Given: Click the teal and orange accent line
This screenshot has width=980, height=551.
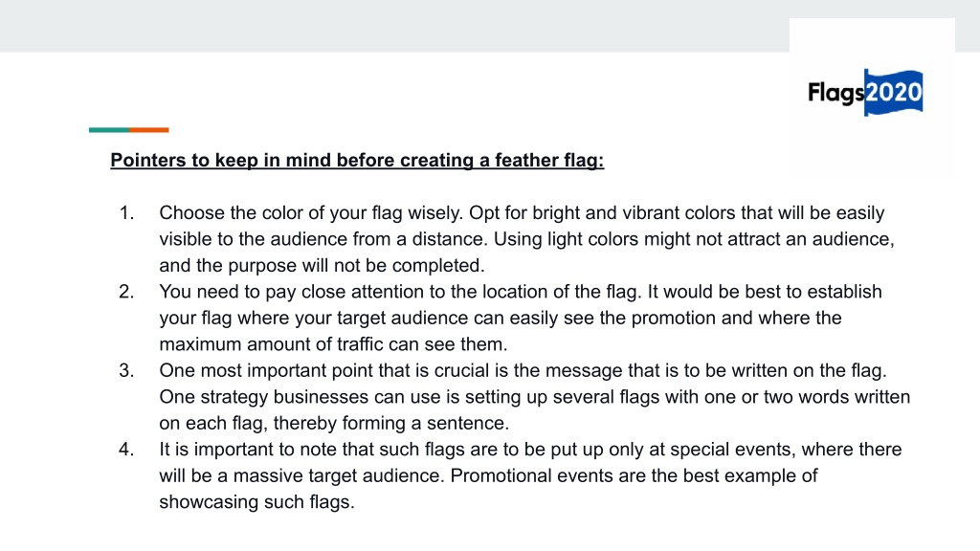Looking at the screenshot, I should tap(129, 130).
